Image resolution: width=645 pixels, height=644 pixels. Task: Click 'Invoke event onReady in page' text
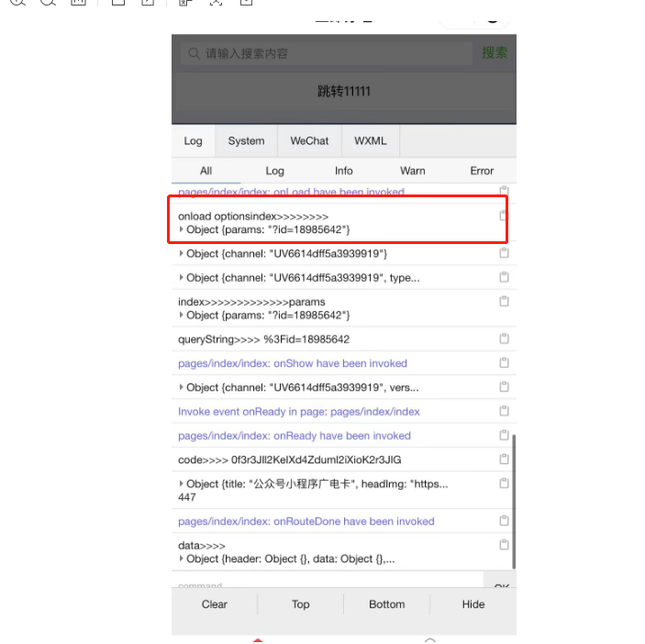coord(298,412)
